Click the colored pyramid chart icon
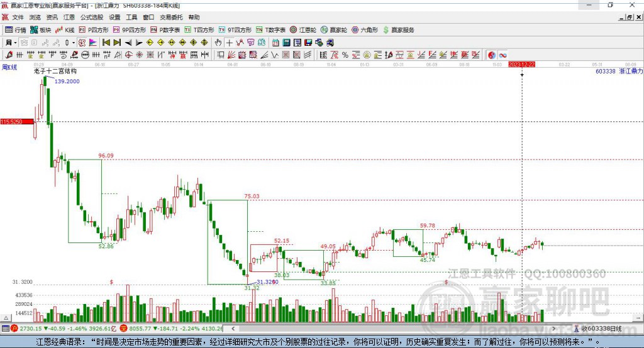644x348 pixels. pyautogui.click(x=93, y=43)
